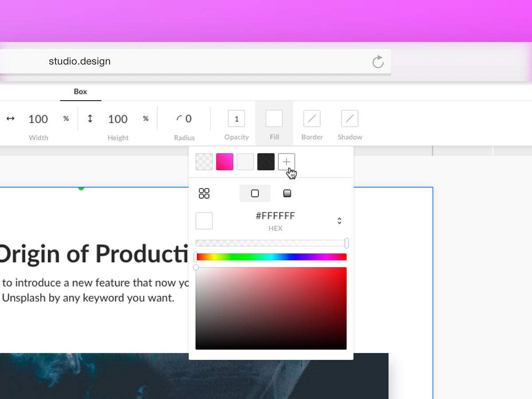Select the solid fill mode

255,193
